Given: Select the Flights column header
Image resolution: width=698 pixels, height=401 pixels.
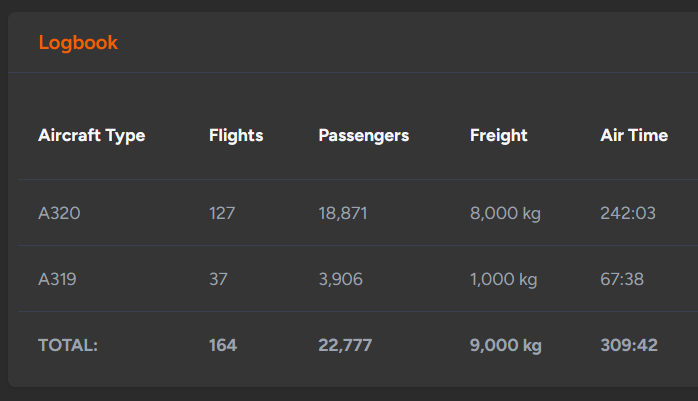Looking at the screenshot, I should tap(236, 136).
